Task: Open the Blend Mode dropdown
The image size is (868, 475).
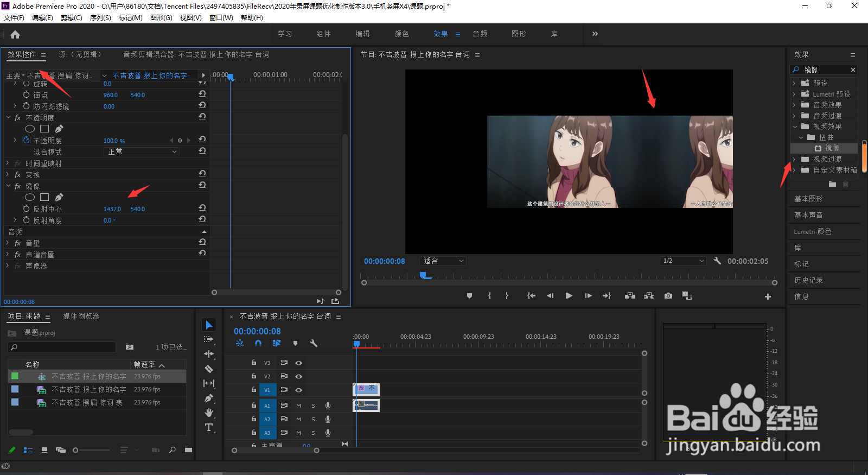Action: (x=141, y=152)
